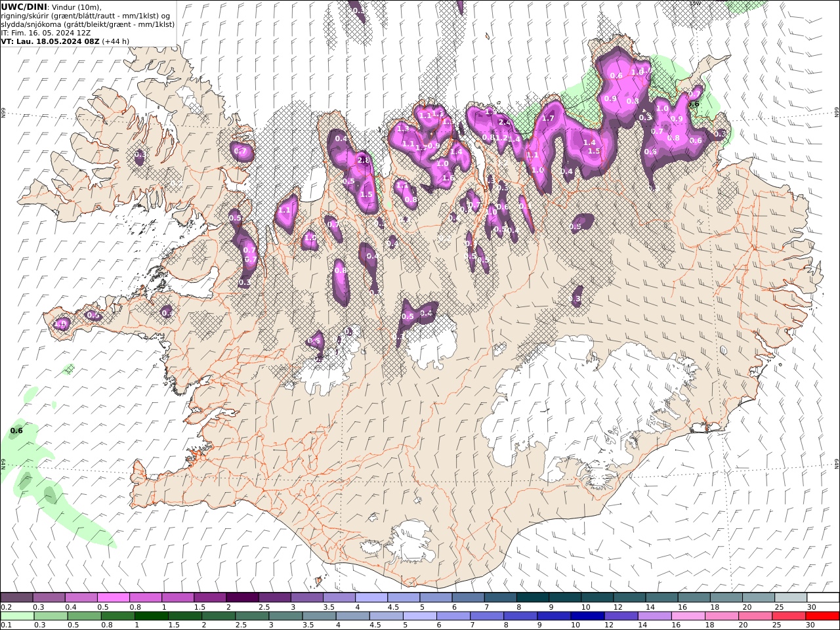This screenshot has width=840, height=630.
Task: Pick the palest green 0.1–0.3 rain legend swatch
Action: (x=17, y=616)
